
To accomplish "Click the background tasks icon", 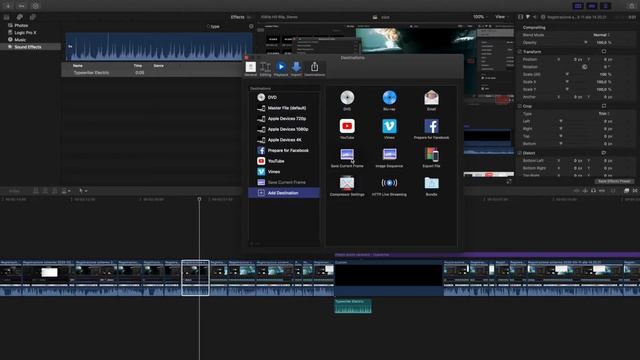I will [36, 6].
